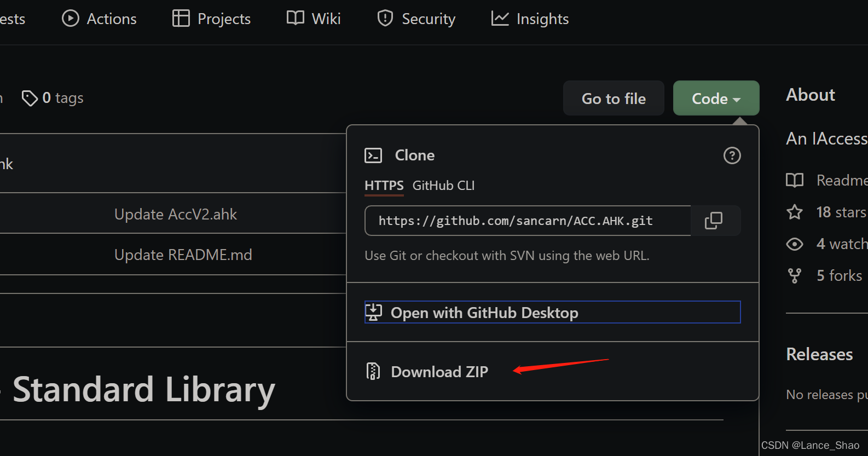Image resolution: width=868 pixels, height=456 pixels.
Task: Click the Clone heading text
Action: point(415,155)
